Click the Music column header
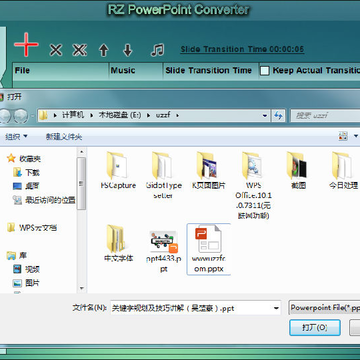This screenshot has width=360, height=360. click(x=136, y=71)
